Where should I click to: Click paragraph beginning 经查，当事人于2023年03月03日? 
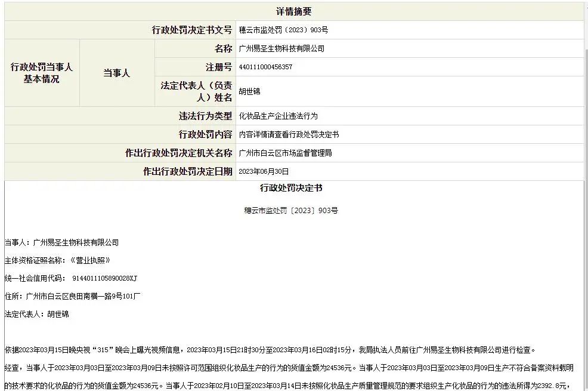click(289, 368)
